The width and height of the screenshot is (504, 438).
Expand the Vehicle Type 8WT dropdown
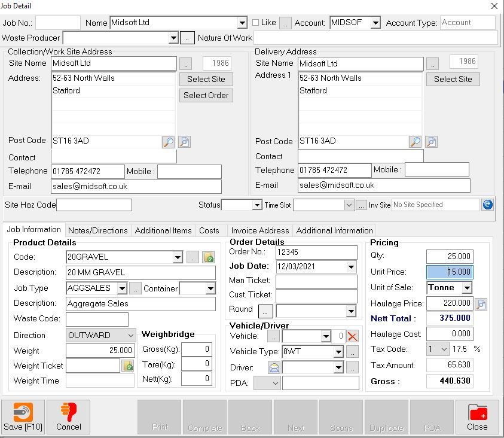click(338, 352)
